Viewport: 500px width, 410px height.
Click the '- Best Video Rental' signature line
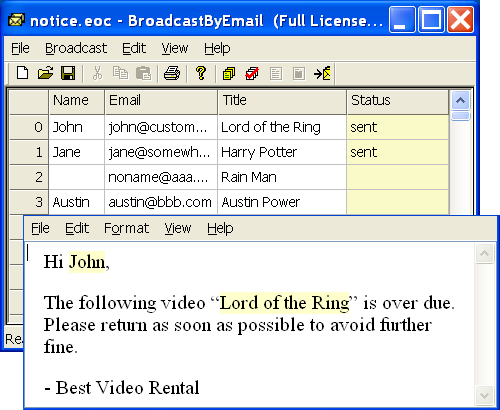coord(122,388)
